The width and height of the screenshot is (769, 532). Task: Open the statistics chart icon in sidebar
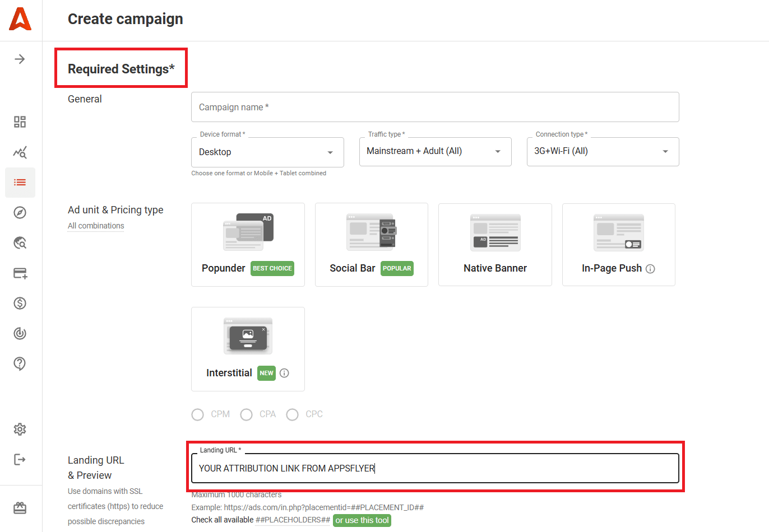[20, 152]
